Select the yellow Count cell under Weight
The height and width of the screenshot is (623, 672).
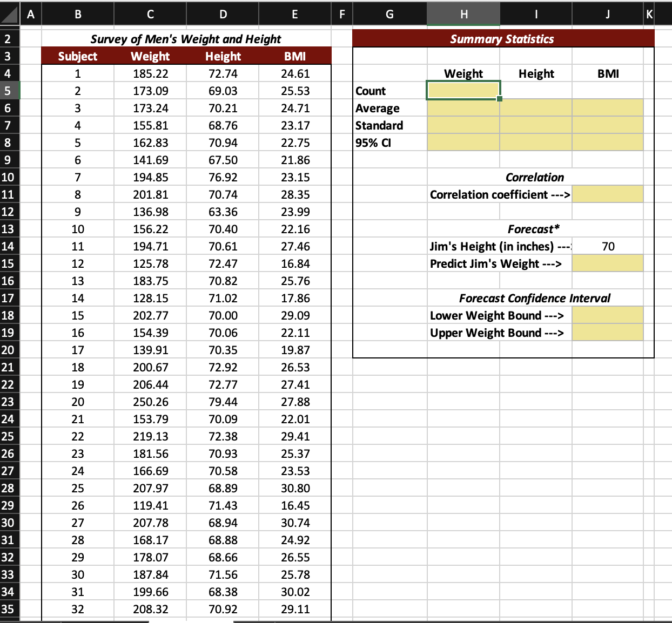coord(463,90)
